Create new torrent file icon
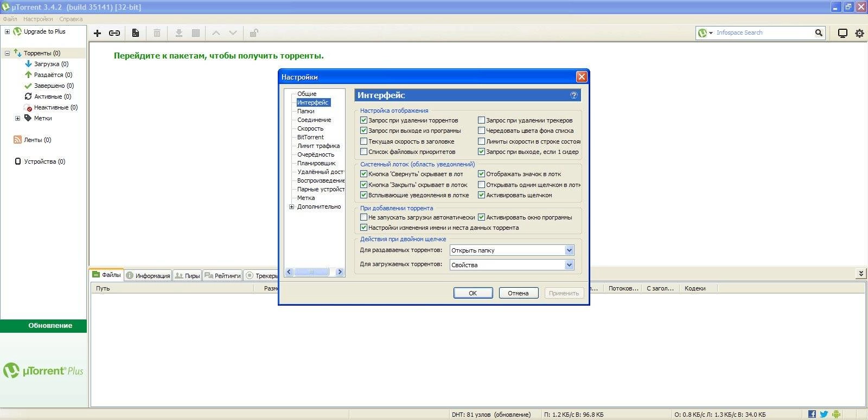 point(136,33)
